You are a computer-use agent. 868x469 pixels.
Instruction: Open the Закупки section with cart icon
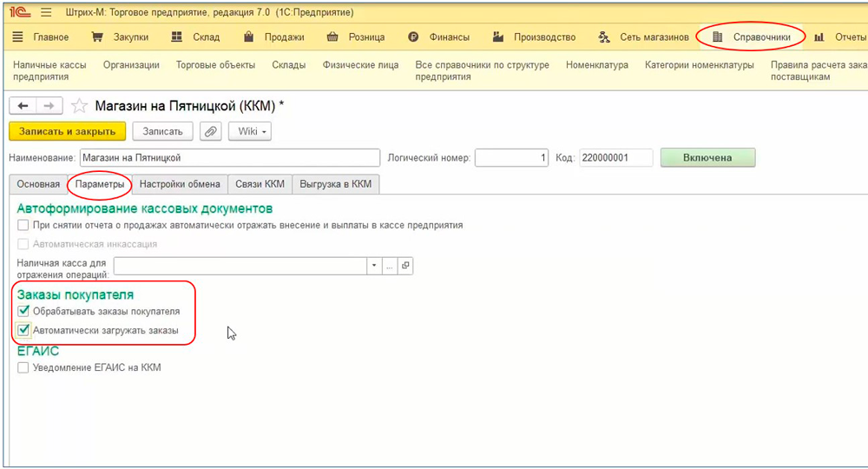click(x=120, y=37)
